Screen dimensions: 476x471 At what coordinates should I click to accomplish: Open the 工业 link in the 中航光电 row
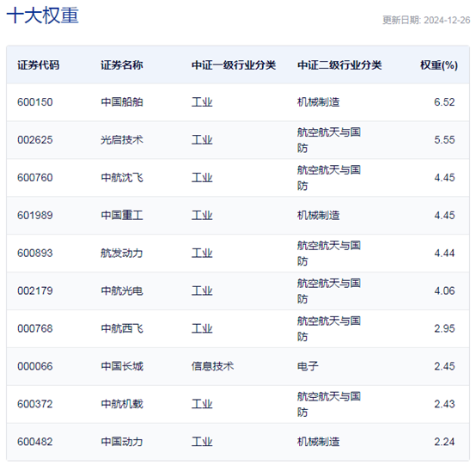202,291
